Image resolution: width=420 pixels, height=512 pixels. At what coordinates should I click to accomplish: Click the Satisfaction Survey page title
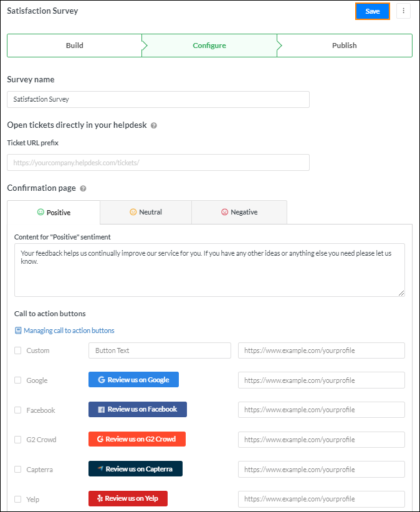[x=42, y=11]
